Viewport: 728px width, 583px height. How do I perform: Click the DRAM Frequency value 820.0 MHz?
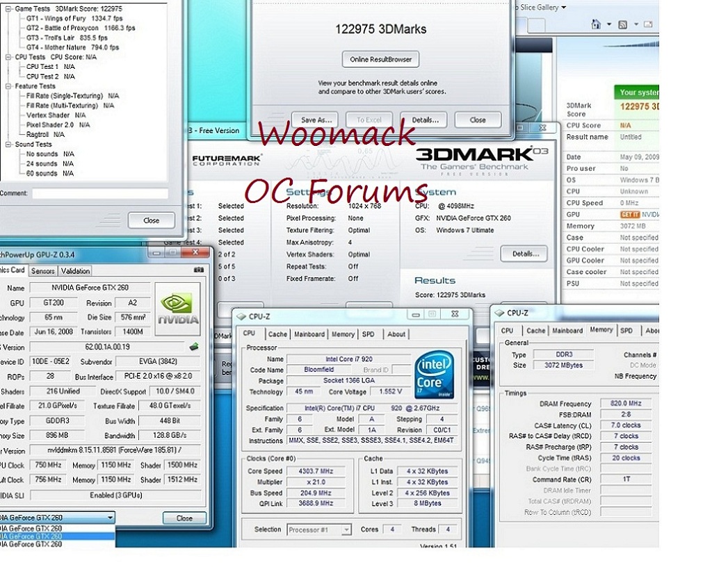click(626, 403)
